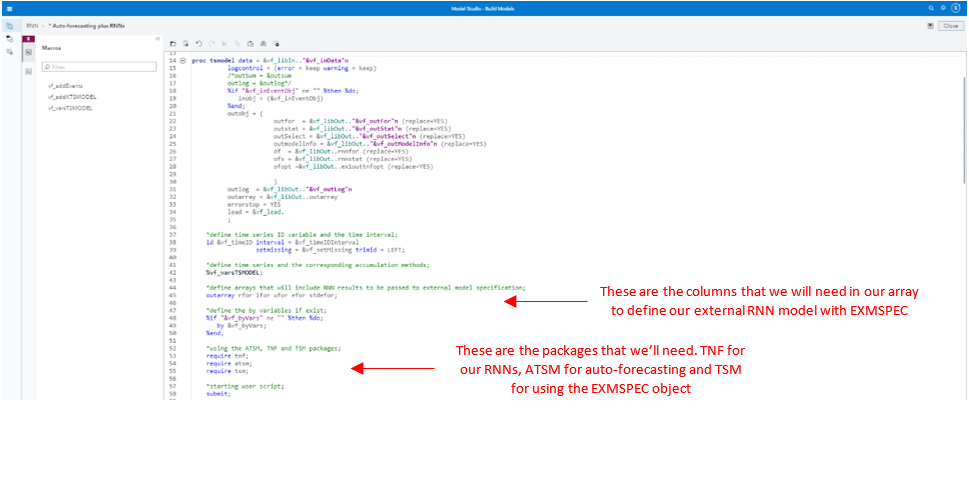
Task: Collapse the proc tsmodel code block
Action: coord(183,61)
